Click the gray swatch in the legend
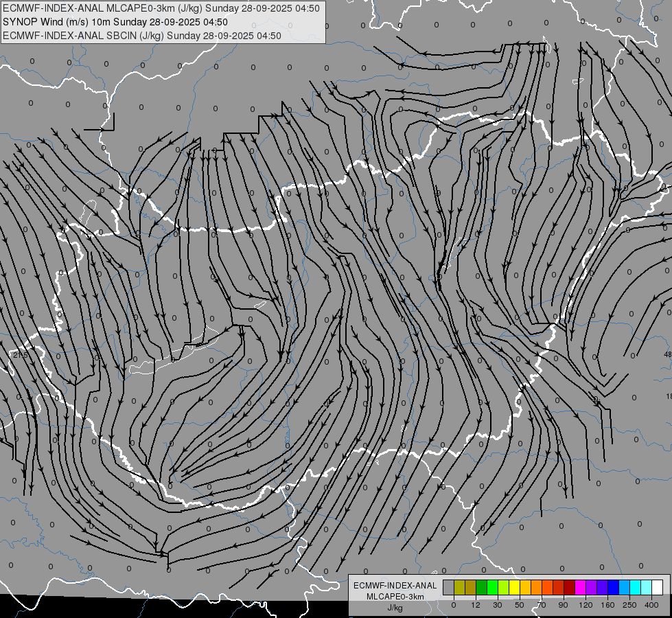 449,587
